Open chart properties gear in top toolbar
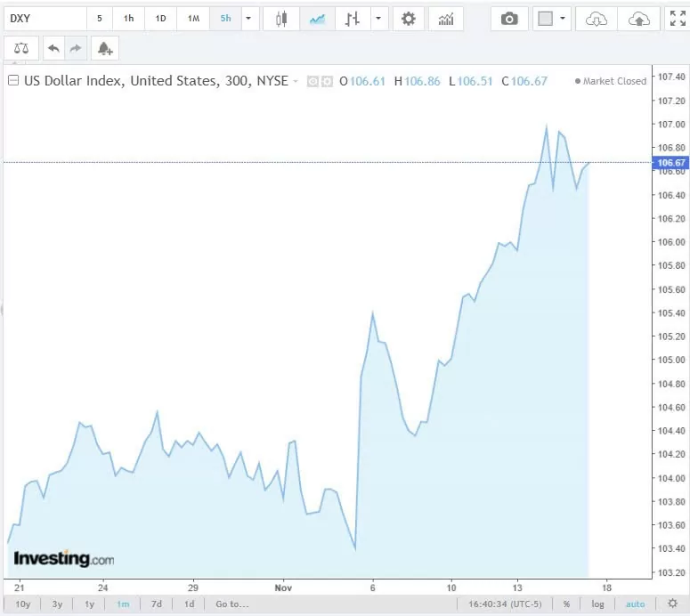The width and height of the screenshot is (690, 616). (408, 19)
